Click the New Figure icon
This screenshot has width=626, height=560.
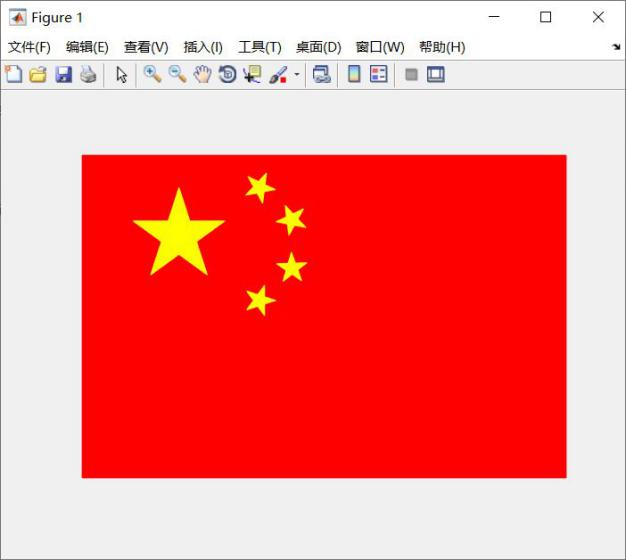point(13,74)
